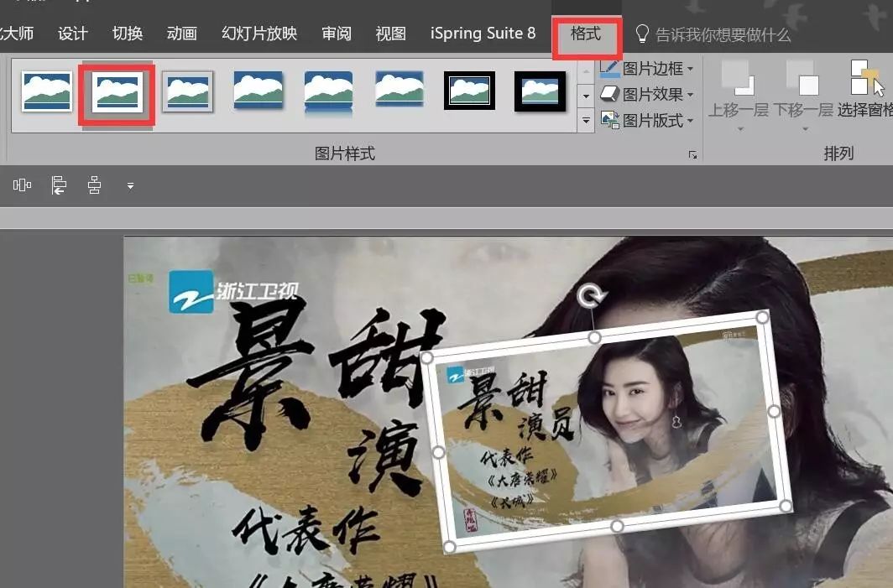Screen dimensions: 893x588
Task: Show the next row of the picture styles gallery
Action: (x=586, y=96)
